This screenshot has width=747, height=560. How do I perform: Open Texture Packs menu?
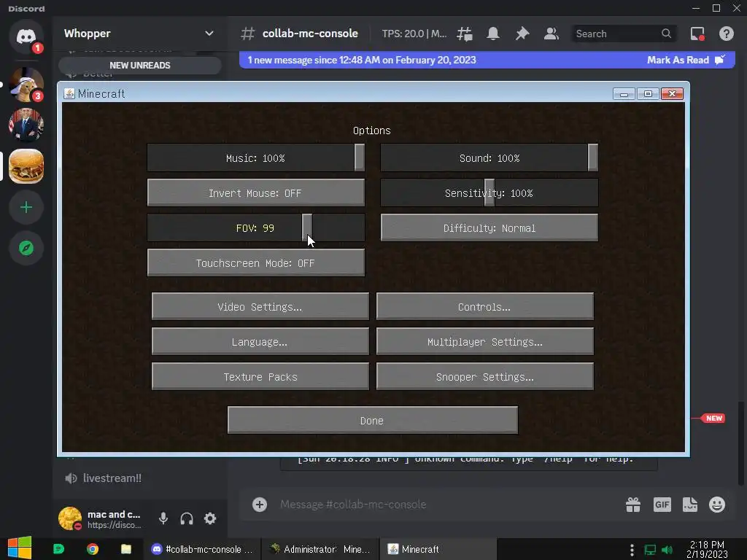tap(260, 377)
